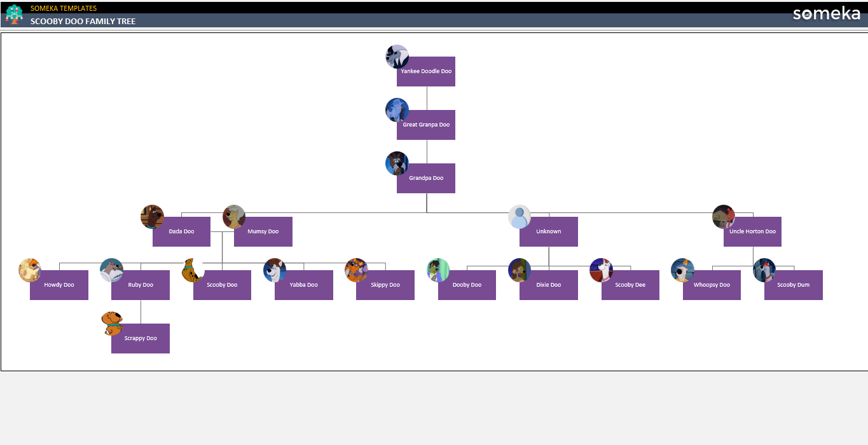Select the Great Granpa Doo box
Viewport: 868px width, 445px height.
point(426,125)
